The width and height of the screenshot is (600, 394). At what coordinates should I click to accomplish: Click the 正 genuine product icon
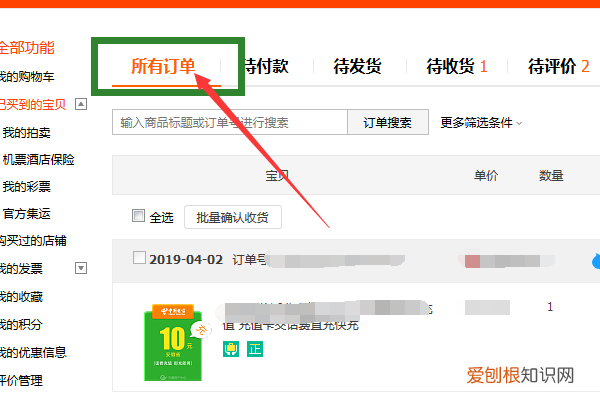click(x=255, y=349)
